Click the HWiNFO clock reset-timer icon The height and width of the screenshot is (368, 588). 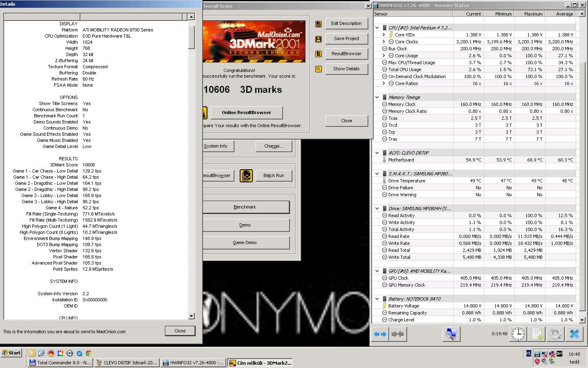pyautogui.click(x=518, y=334)
